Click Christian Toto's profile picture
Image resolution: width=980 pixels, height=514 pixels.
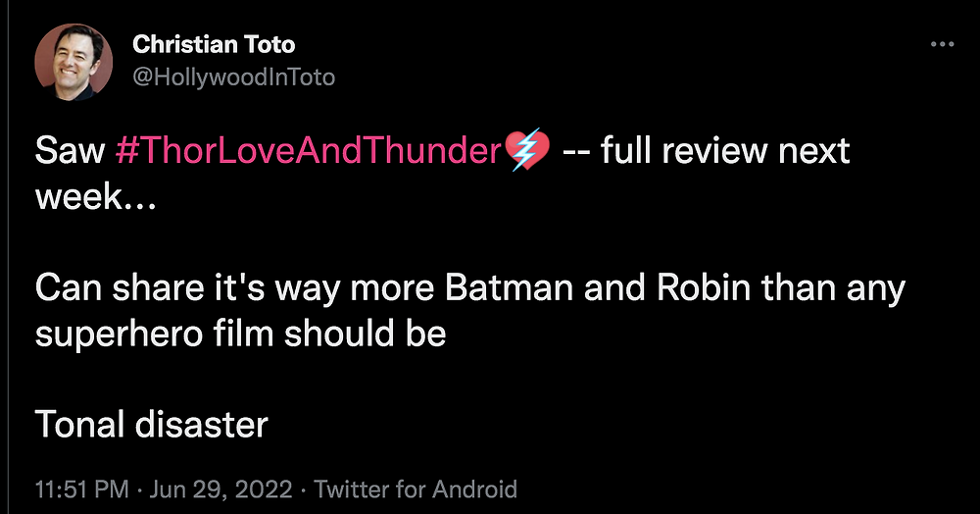(73, 60)
